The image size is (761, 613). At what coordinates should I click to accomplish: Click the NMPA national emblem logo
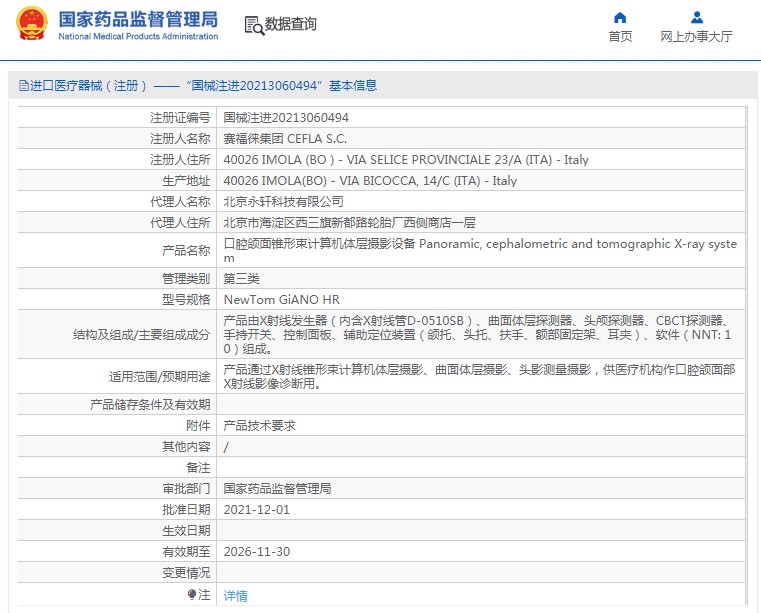[31, 26]
